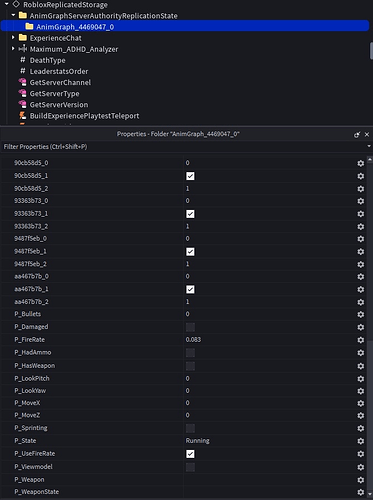This screenshot has height=500, width=373.
Task: Click the BuildExperiencePlaytestTeleport script icon
Action: 22,115
